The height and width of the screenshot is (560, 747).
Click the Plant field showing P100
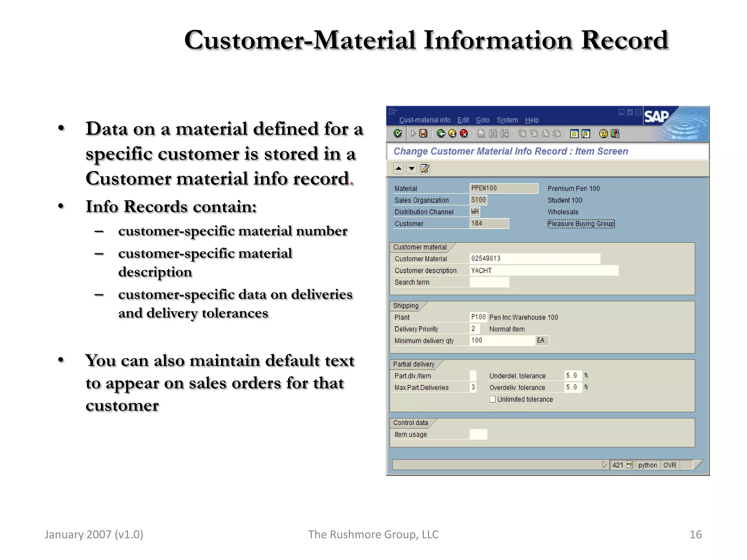click(478, 317)
